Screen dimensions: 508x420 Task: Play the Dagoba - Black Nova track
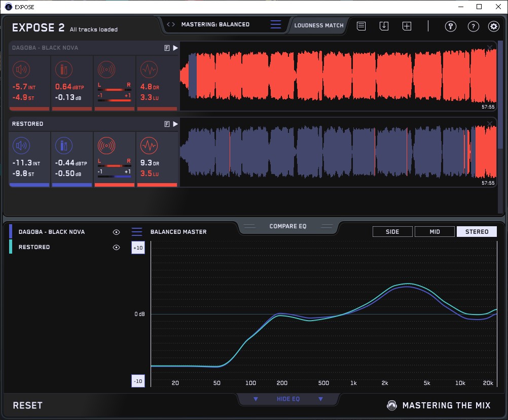point(175,48)
